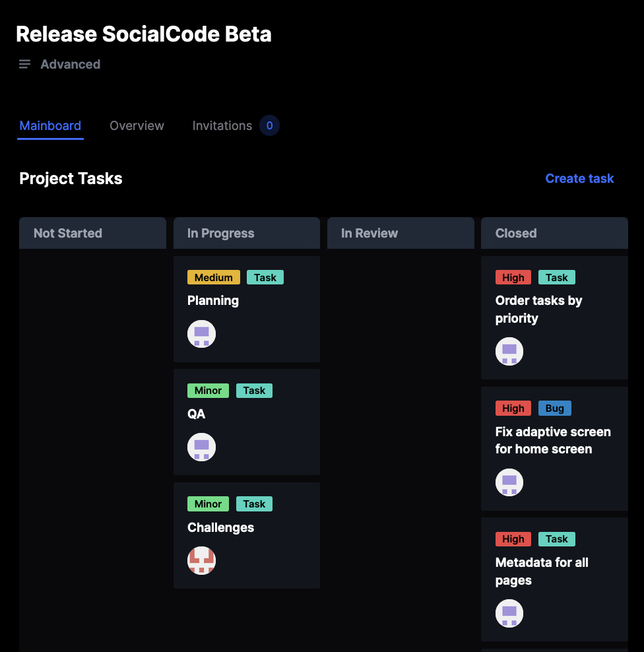Click the High tag on Metadata task

[513, 539]
